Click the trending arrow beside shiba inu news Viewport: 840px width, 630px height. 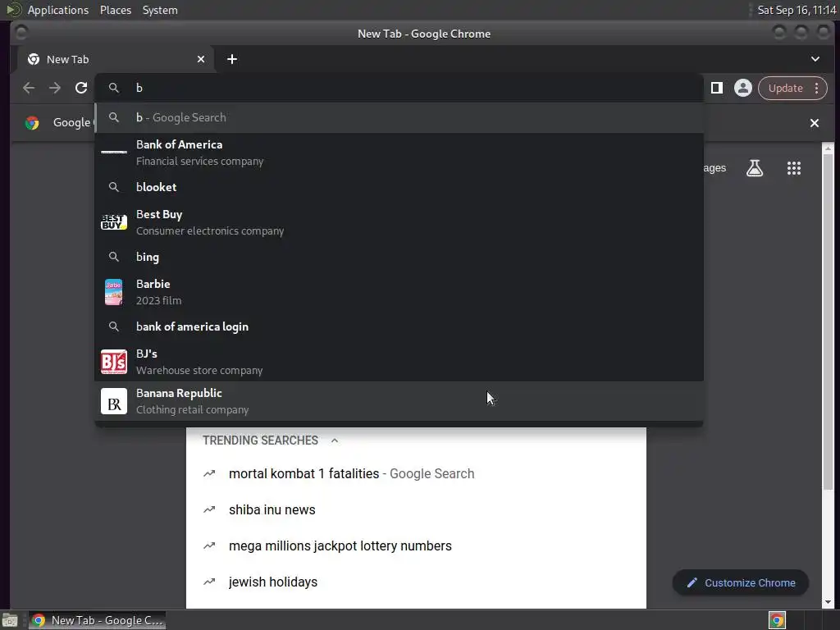pos(209,509)
